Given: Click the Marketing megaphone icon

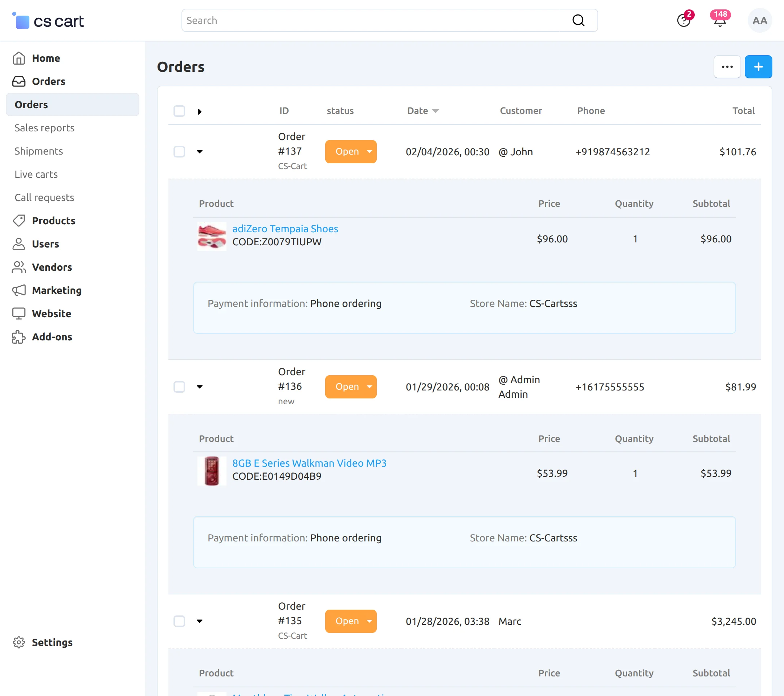Looking at the screenshot, I should pyautogui.click(x=19, y=290).
